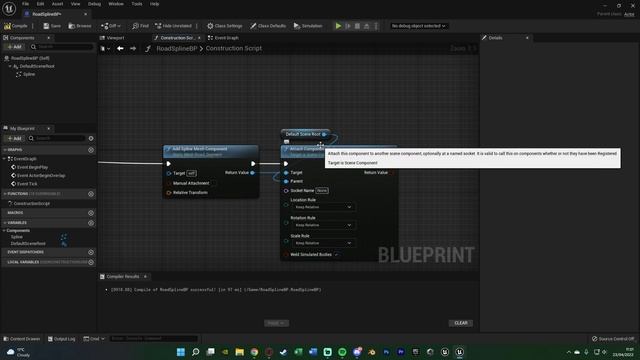Click the green Play button

click(338, 26)
